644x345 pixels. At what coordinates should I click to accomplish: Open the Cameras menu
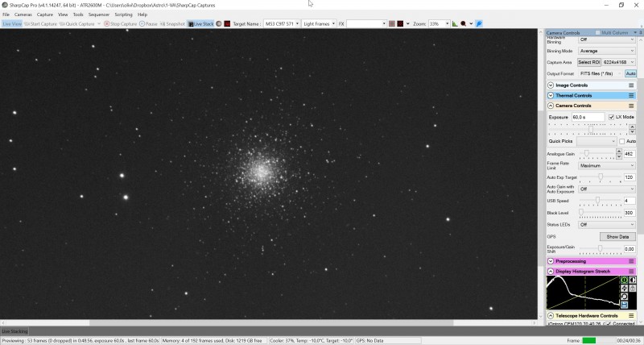23,15
